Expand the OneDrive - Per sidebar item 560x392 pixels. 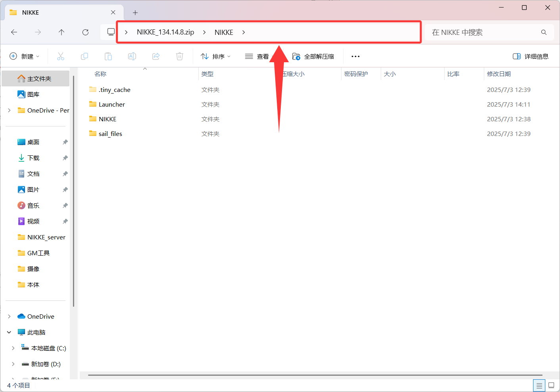(9, 110)
